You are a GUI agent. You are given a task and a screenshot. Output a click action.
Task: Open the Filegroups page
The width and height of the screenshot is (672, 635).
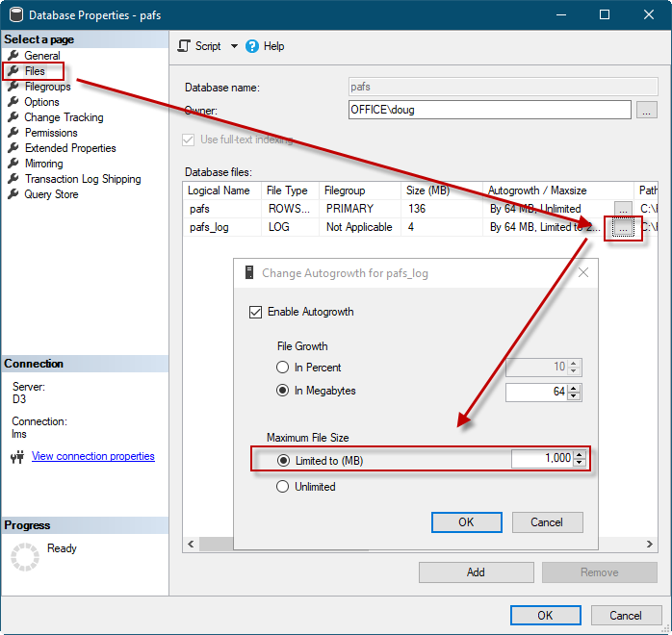pyautogui.click(x=47, y=87)
